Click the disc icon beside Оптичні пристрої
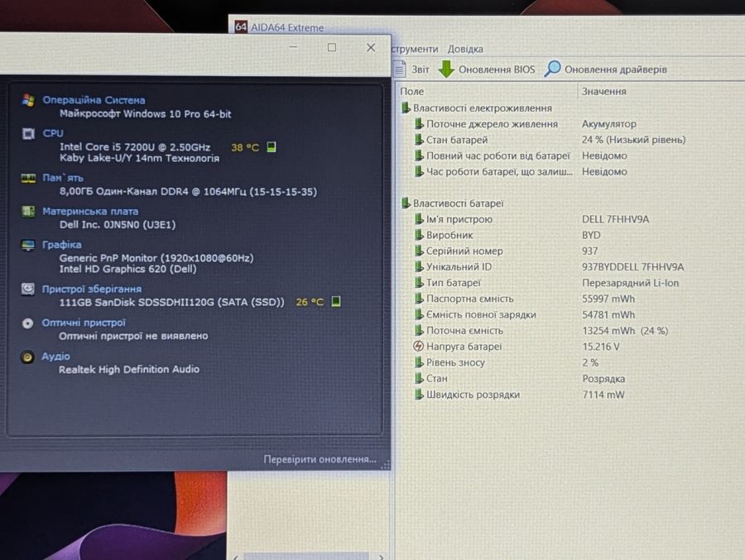745x560 pixels. 27,323
